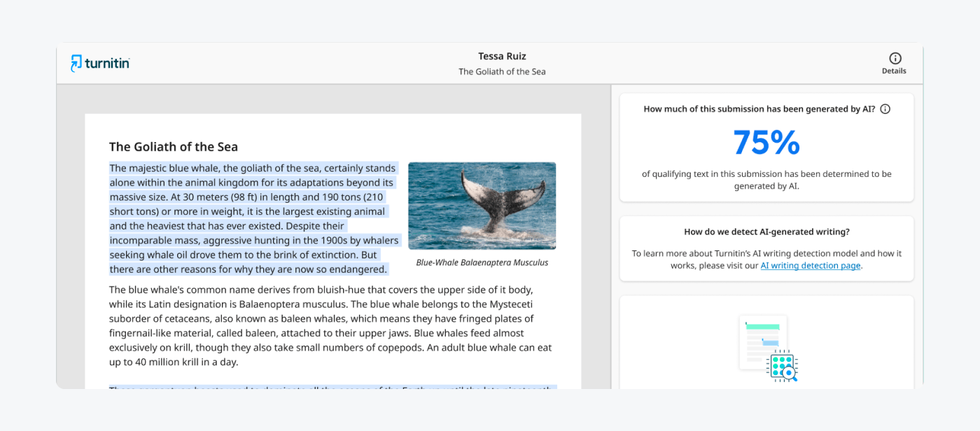Viewport: 980px width, 431px height.
Task: Click How much of this submission question
Action: coord(759,109)
